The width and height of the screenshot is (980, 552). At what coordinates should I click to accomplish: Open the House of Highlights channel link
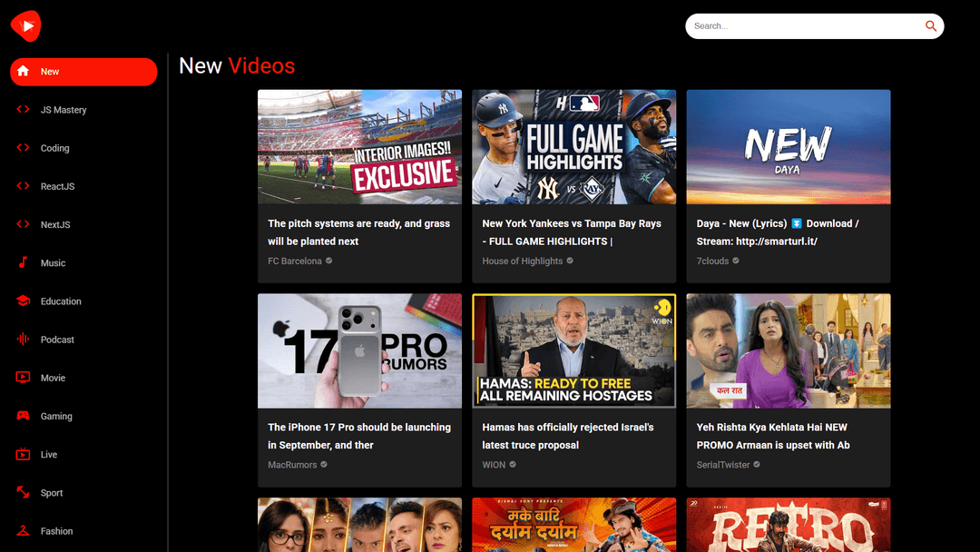[x=523, y=261]
